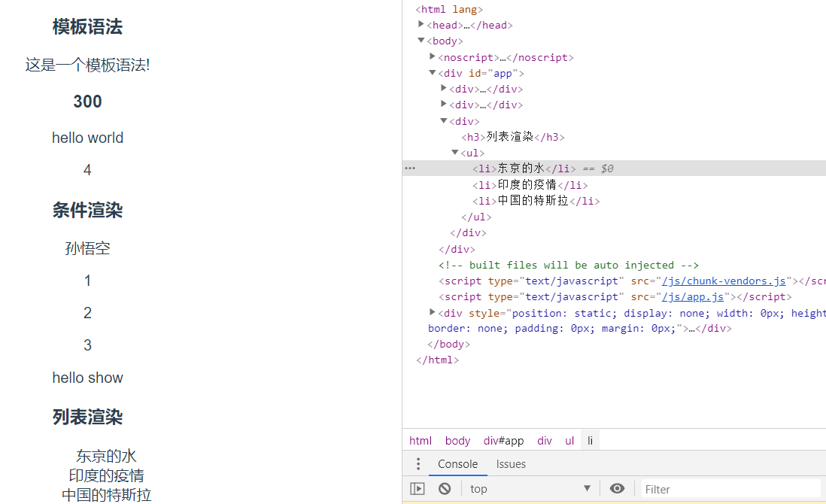Select the h3 列表渲染 node in the DOM tree
Screen dimensions: 826x504
(512, 137)
